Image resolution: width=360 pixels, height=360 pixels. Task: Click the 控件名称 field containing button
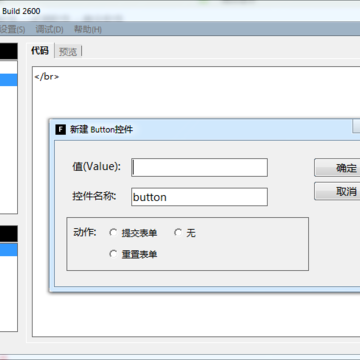click(199, 197)
